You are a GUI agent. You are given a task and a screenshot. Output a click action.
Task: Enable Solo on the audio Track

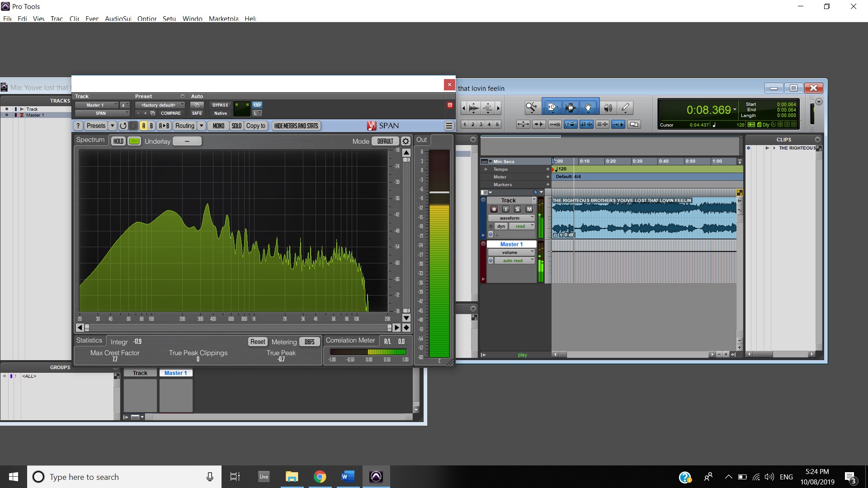point(517,209)
